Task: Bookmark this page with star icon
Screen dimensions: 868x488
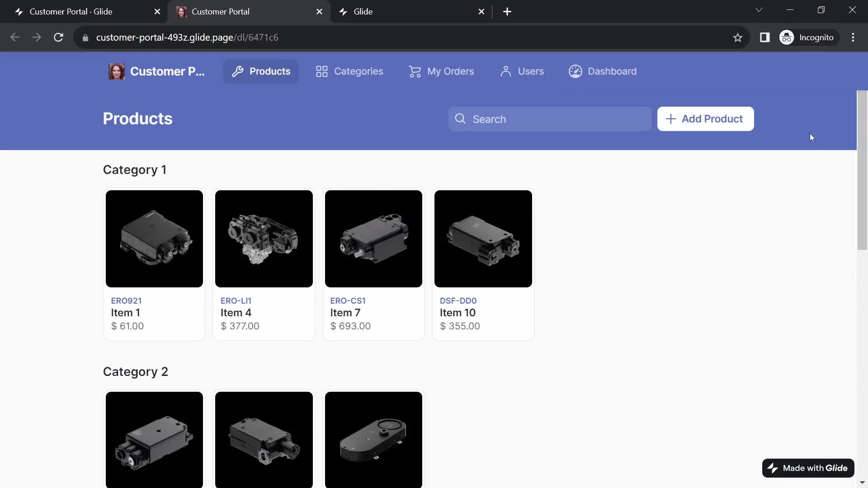Action: [x=738, y=38]
